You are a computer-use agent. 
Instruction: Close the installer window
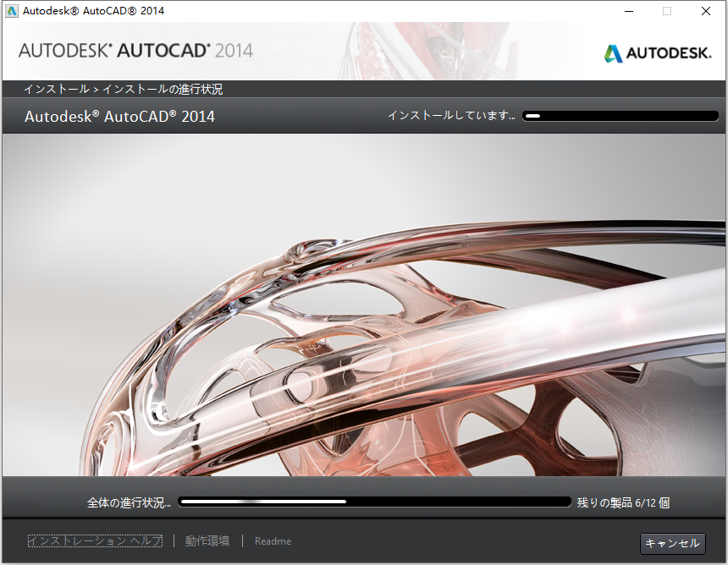click(706, 11)
